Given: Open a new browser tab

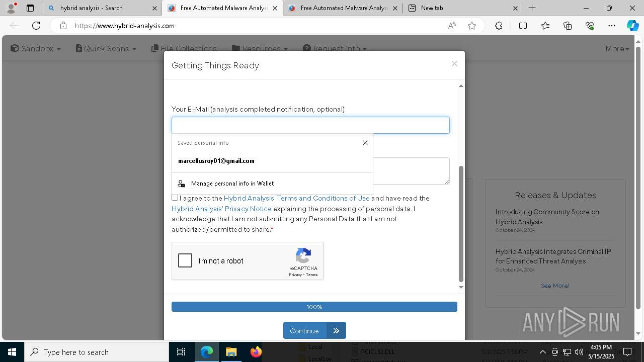Looking at the screenshot, I should pyautogui.click(x=532, y=8).
